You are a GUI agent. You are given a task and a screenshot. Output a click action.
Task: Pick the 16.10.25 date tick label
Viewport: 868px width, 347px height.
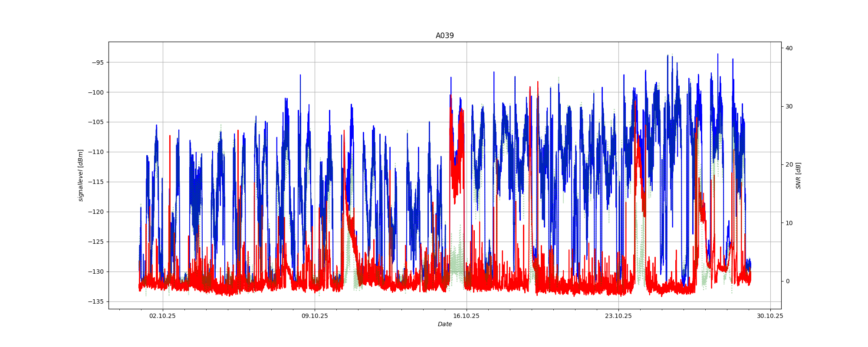pyautogui.click(x=467, y=316)
